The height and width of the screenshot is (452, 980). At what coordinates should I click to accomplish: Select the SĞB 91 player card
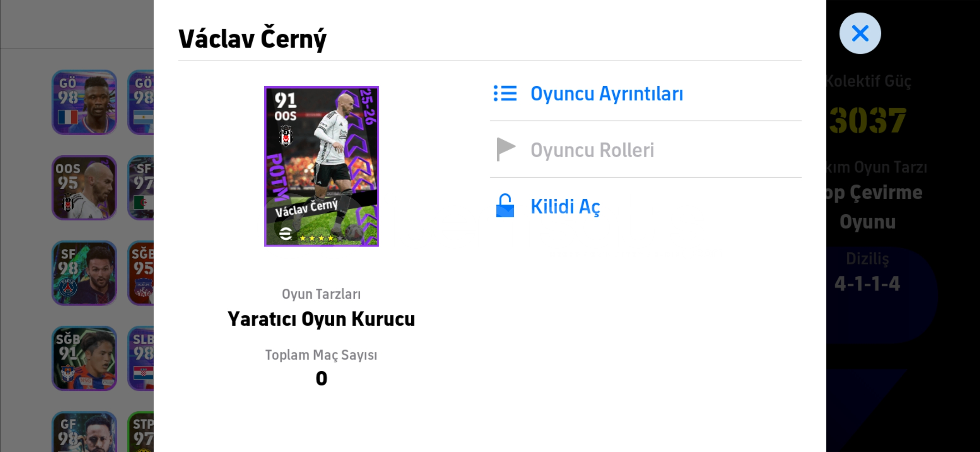pos(84,358)
